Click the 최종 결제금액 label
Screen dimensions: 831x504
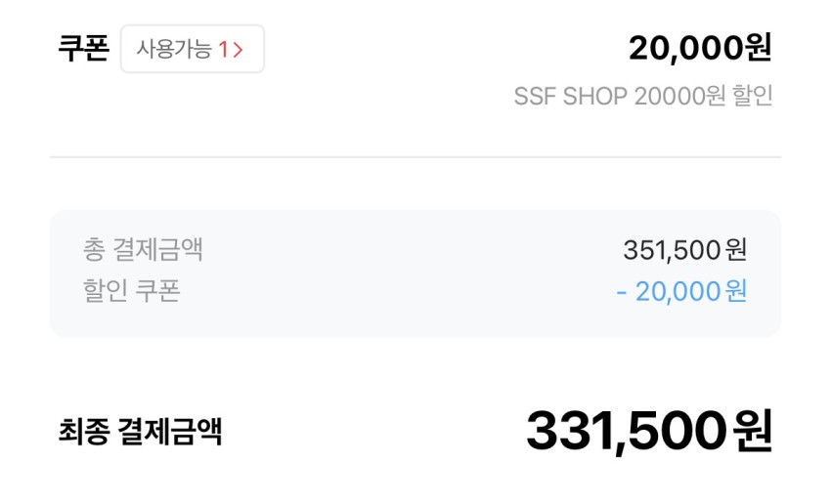(140, 431)
